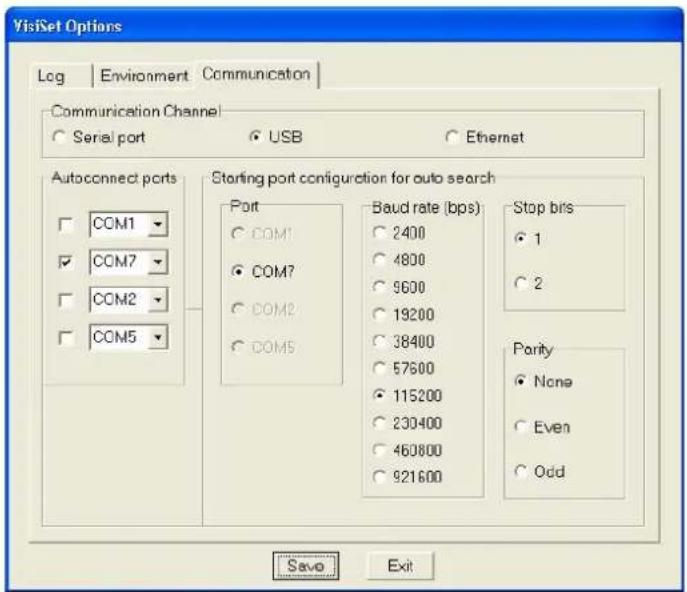This screenshot has height=592, width=687.
Task: Click the Exit button
Action: coord(400,566)
